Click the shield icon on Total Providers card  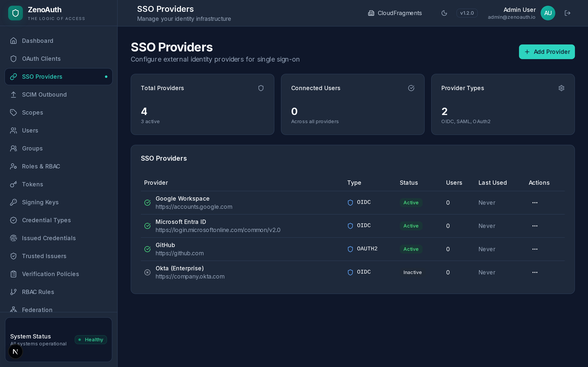261,88
